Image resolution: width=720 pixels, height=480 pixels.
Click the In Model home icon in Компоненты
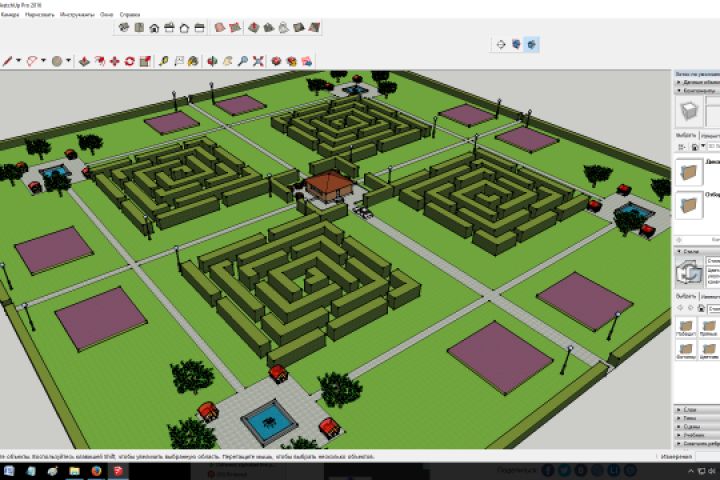click(x=695, y=147)
